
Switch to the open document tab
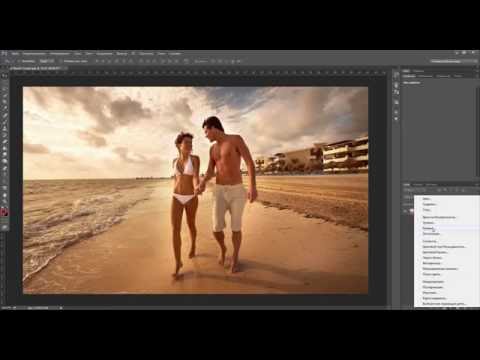pyautogui.click(x=35, y=68)
